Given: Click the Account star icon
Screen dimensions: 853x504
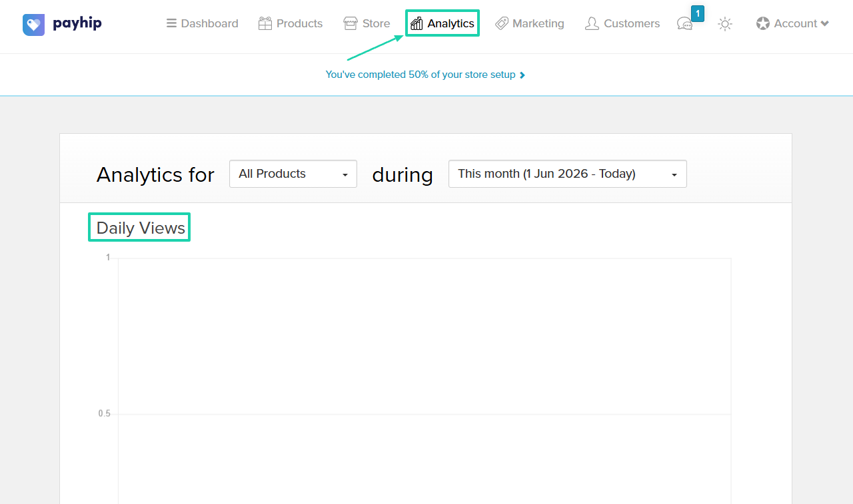Looking at the screenshot, I should (x=763, y=23).
